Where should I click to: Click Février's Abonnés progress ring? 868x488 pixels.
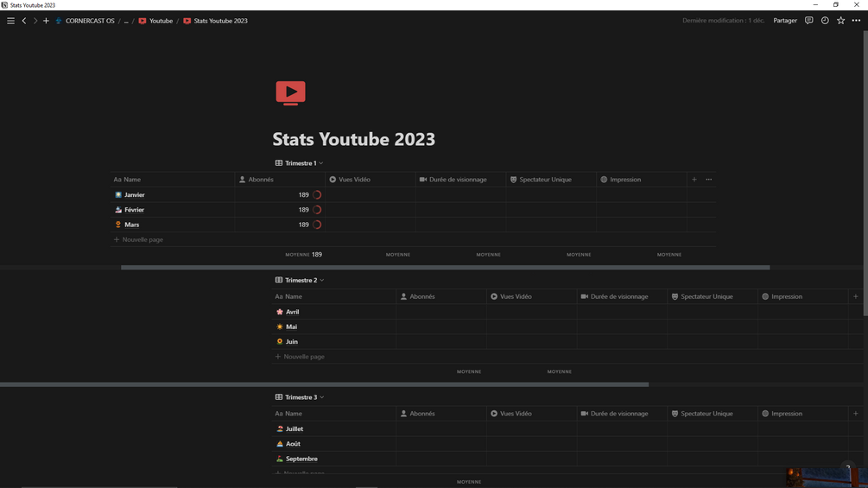(x=317, y=210)
